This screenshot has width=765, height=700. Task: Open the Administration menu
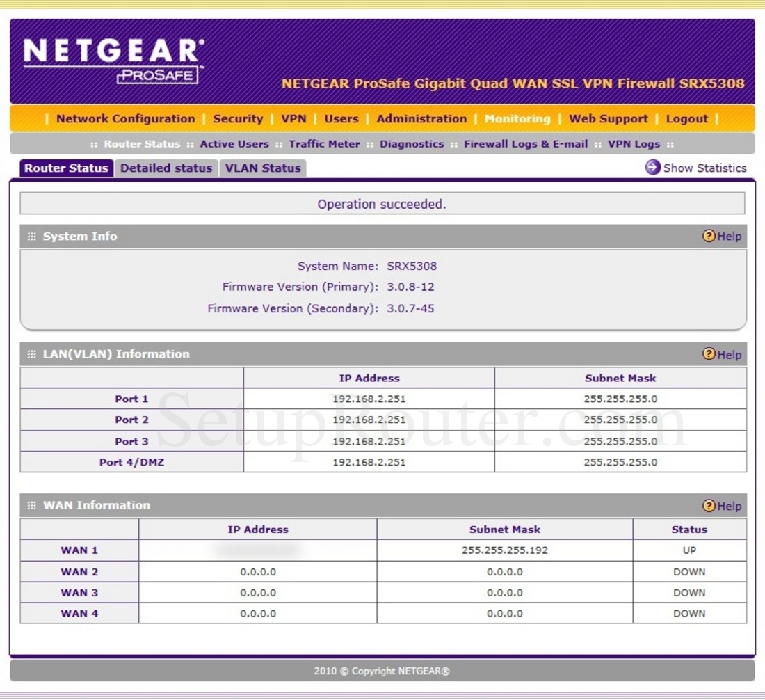coord(421,118)
